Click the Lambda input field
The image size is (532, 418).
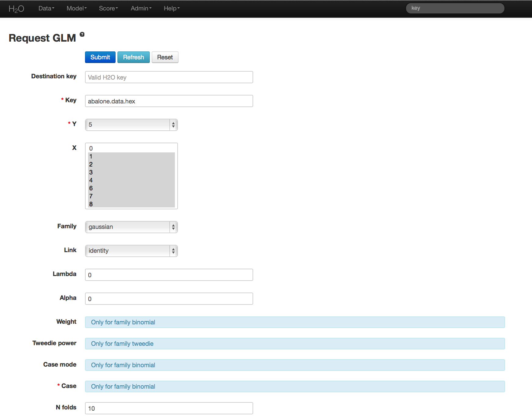click(169, 275)
